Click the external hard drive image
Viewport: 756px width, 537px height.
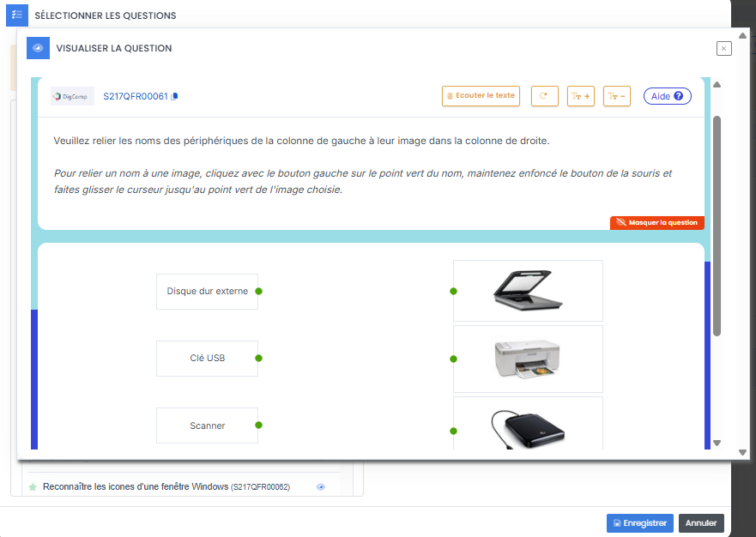tap(528, 430)
